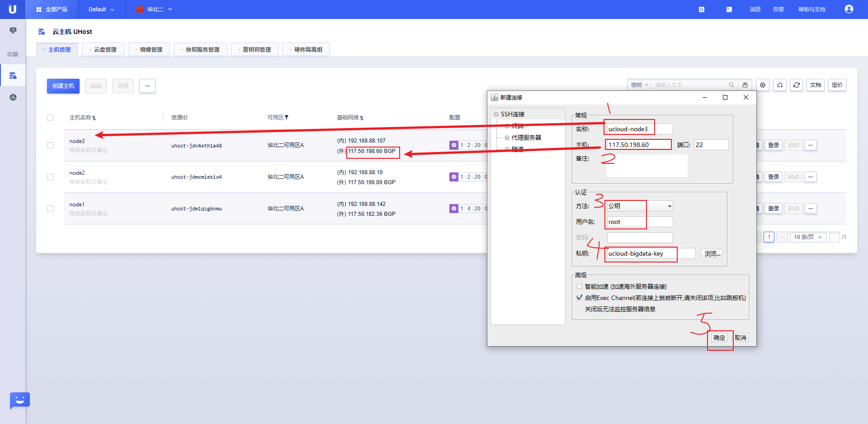This screenshot has width=868, height=424.
Task: Go to next page arrow in pagination
Action: pyautogui.click(x=782, y=237)
